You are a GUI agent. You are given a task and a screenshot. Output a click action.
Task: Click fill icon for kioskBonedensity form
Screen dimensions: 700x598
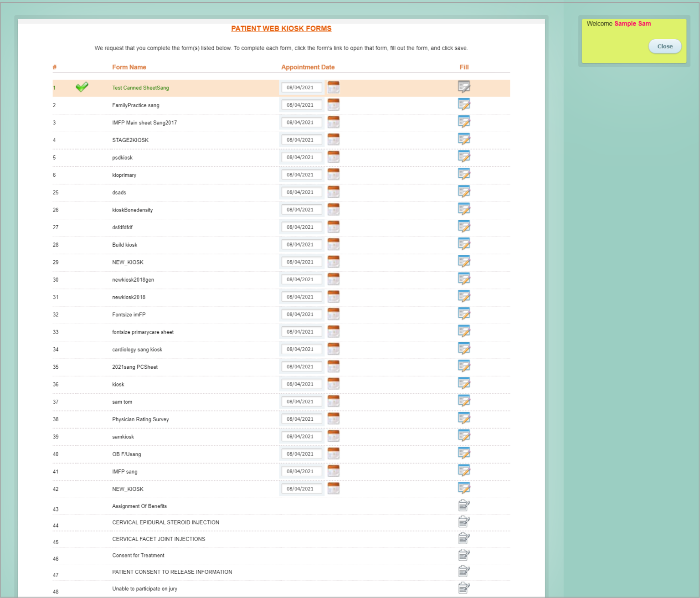click(x=463, y=209)
